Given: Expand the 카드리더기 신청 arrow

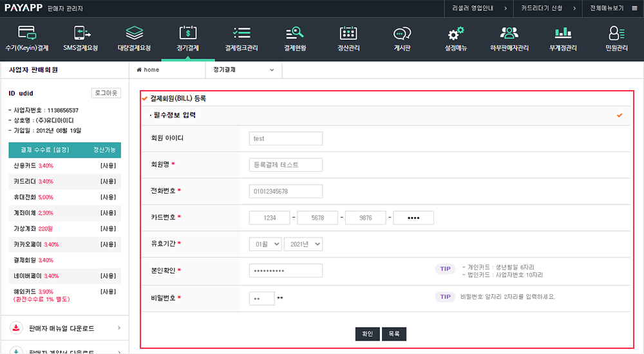Looking at the screenshot, I should pos(574,8).
